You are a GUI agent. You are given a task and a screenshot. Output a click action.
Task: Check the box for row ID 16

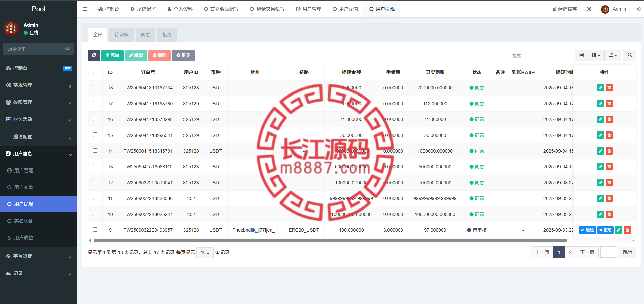pyautogui.click(x=95, y=119)
